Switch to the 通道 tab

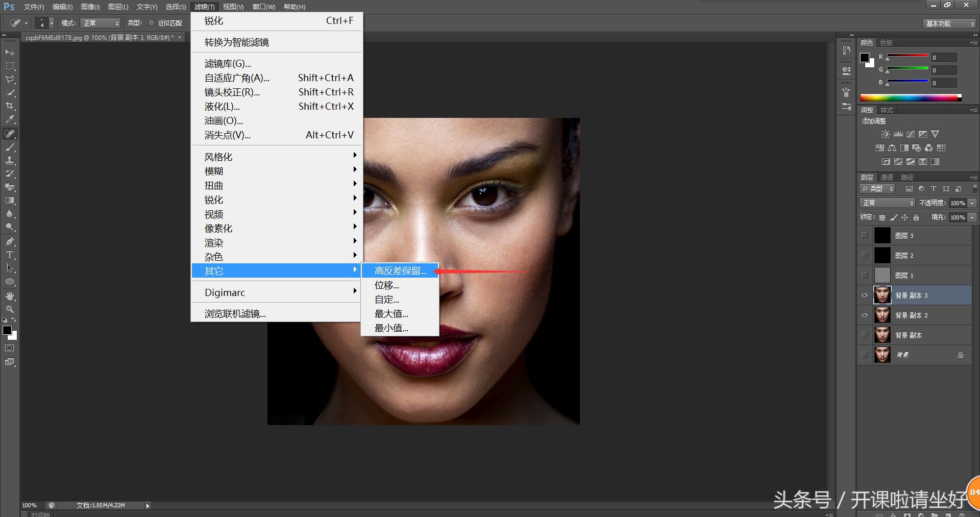[887, 177]
